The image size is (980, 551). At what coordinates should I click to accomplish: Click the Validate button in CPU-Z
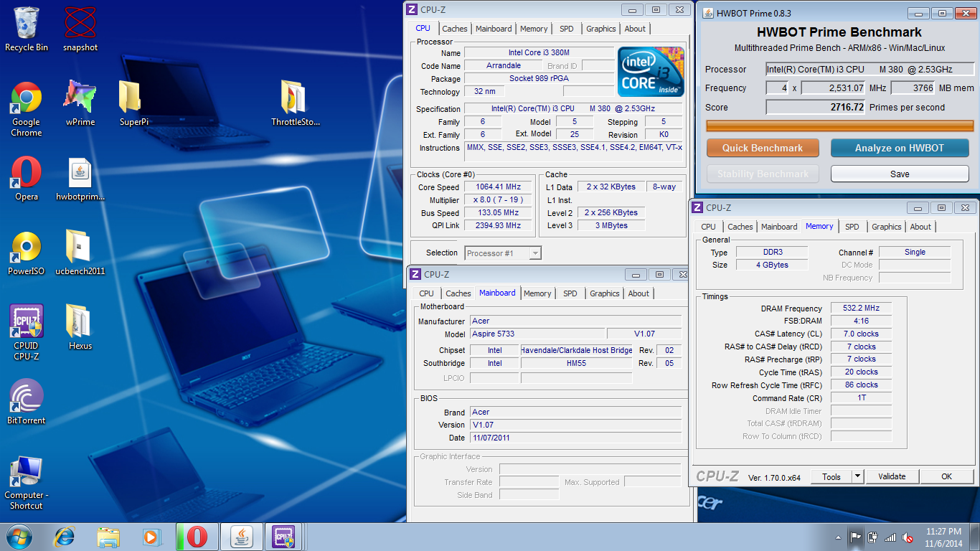tap(892, 476)
